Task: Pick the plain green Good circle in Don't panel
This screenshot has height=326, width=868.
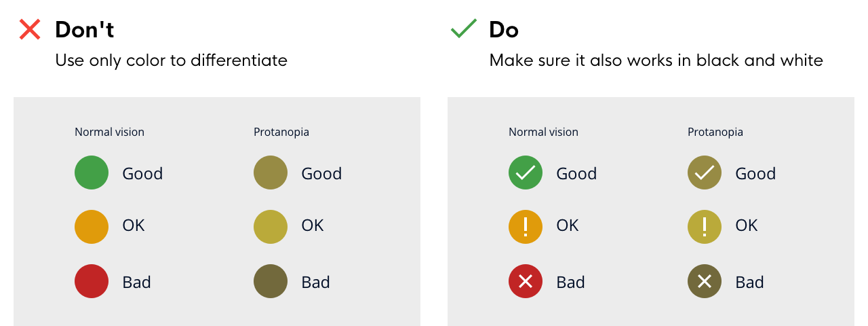Action: point(92,173)
